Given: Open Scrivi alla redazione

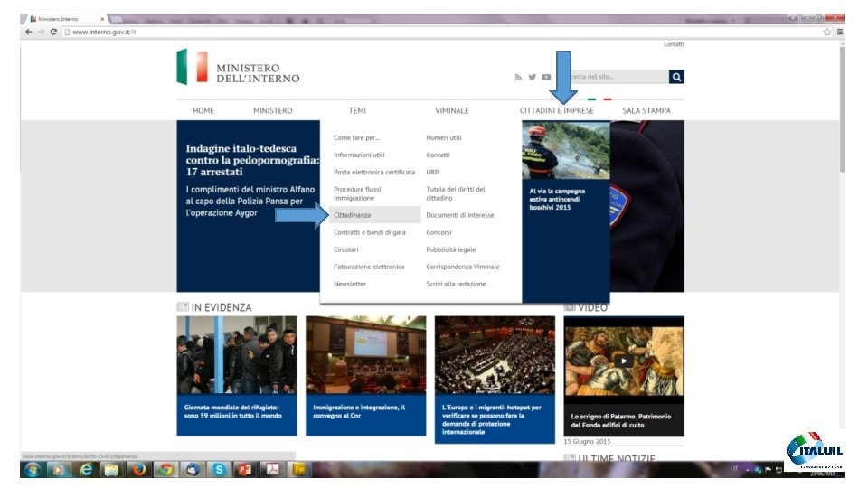Looking at the screenshot, I should 456,284.
